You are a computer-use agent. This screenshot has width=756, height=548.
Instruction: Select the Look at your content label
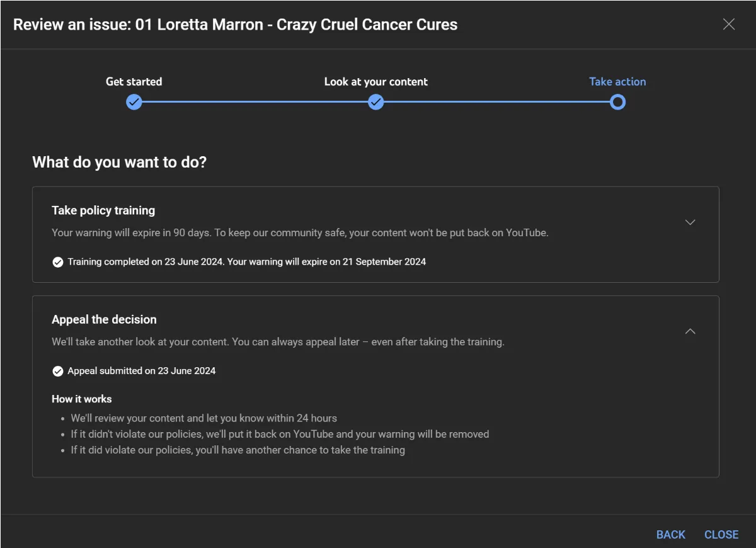click(x=376, y=82)
